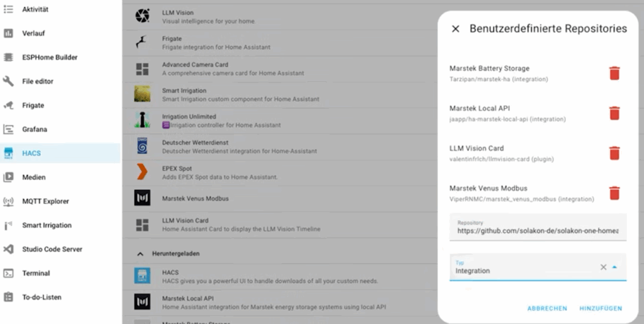The image size is (644, 324).
Task: Open the Typ dropdown arrow
Action: click(x=615, y=267)
